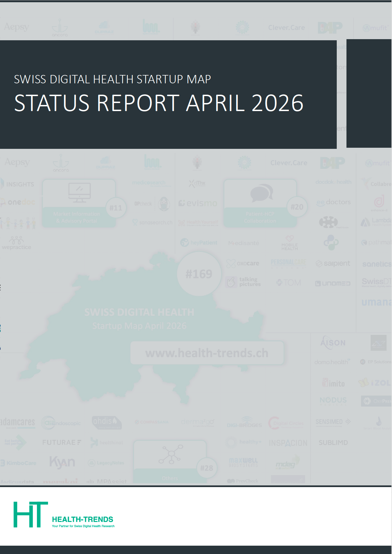This screenshot has width=392, height=554.
Task: Click the heyPatient logo
Action: [x=199, y=243]
